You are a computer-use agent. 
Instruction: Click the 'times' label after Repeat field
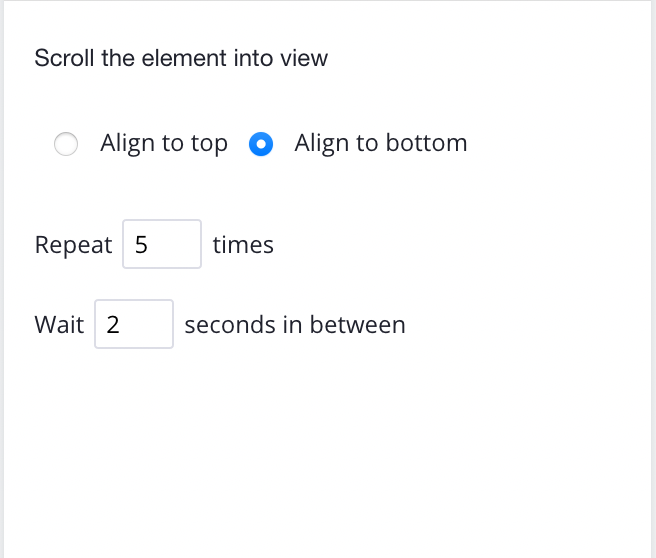(x=243, y=245)
